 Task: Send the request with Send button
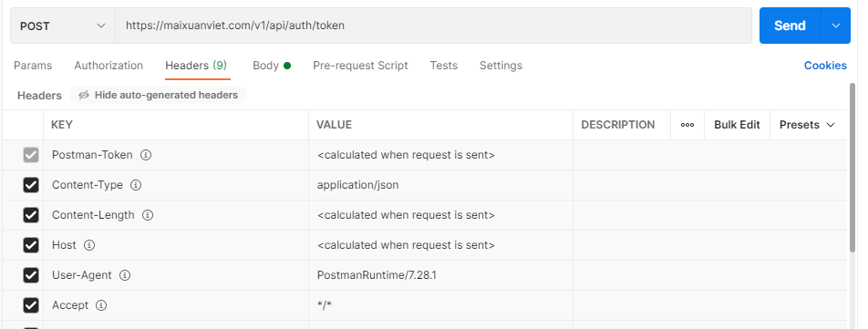(x=790, y=26)
